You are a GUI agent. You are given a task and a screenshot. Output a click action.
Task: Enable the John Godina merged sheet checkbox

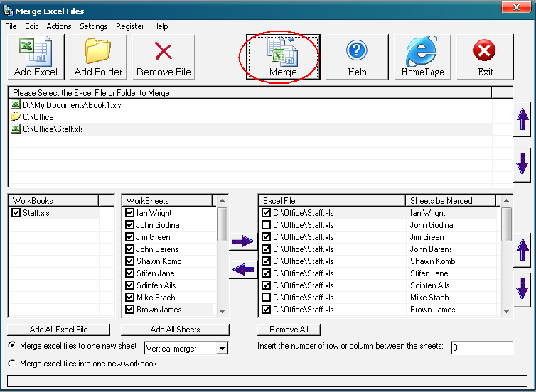click(266, 225)
